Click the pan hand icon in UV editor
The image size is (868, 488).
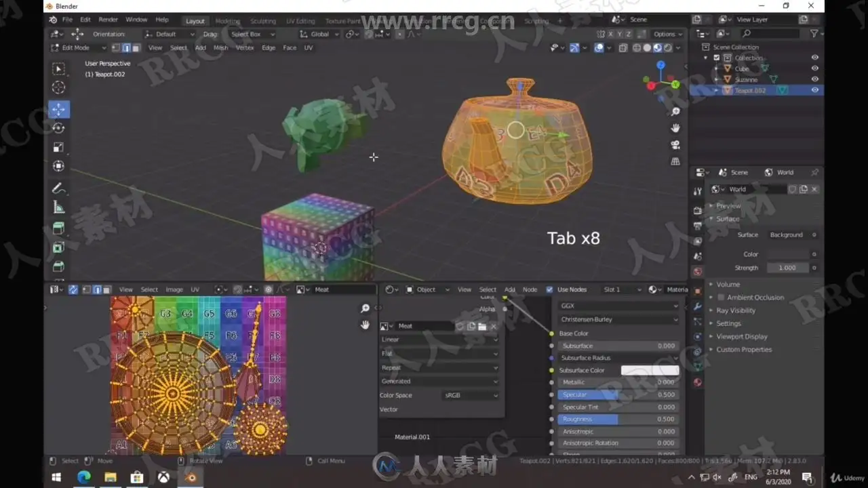pos(366,325)
